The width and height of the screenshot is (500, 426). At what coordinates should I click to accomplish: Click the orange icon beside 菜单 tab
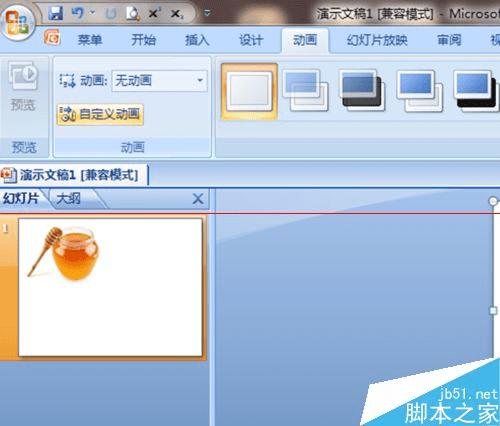[x=52, y=37]
